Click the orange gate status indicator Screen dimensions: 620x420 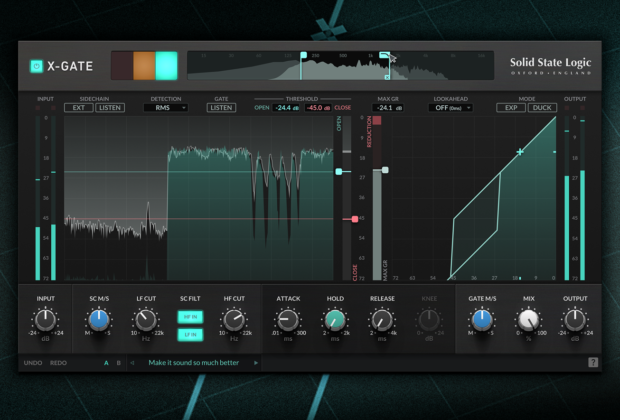tap(144, 66)
